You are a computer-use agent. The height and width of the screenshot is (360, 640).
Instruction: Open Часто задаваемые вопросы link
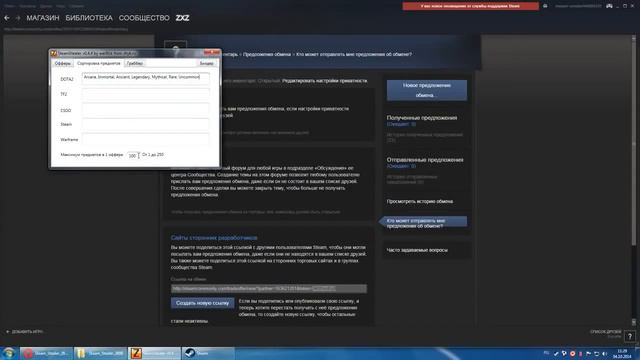[417, 250]
